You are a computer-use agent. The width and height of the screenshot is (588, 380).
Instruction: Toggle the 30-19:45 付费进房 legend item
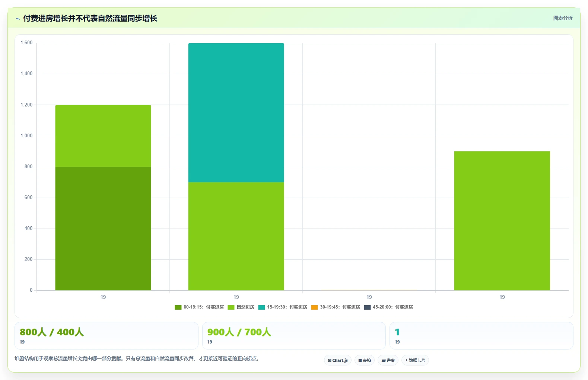[x=336, y=307]
